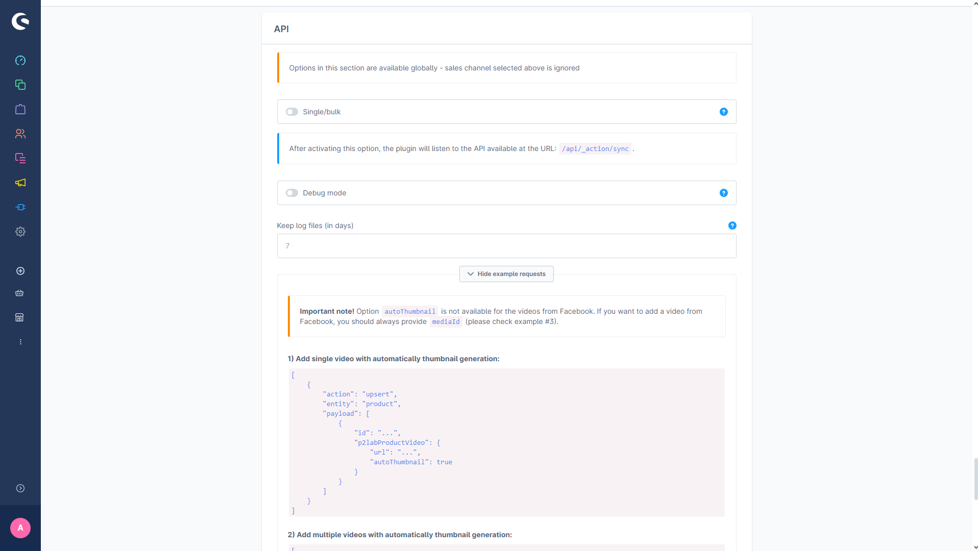Click the apps/store icon in sidebar
Screen dimensions: 980x551
tap(20, 317)
